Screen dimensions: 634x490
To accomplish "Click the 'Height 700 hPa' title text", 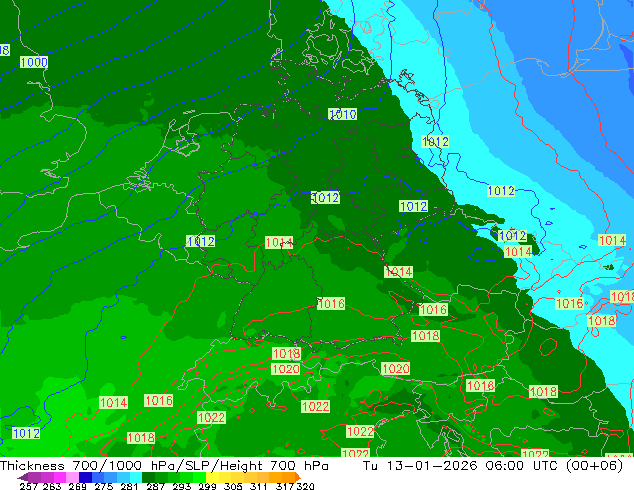I will click(x=274, y=466).
